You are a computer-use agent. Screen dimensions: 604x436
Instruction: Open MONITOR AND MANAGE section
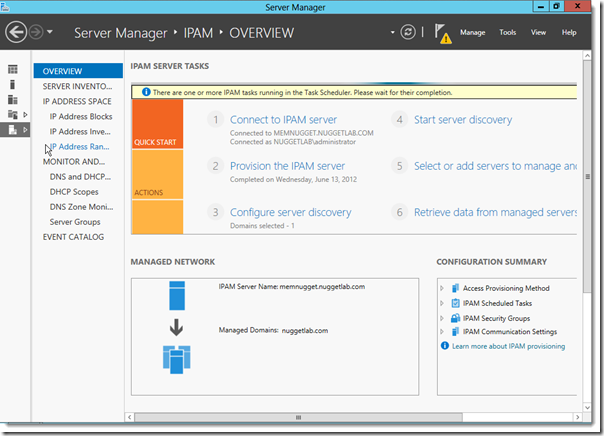74,161
